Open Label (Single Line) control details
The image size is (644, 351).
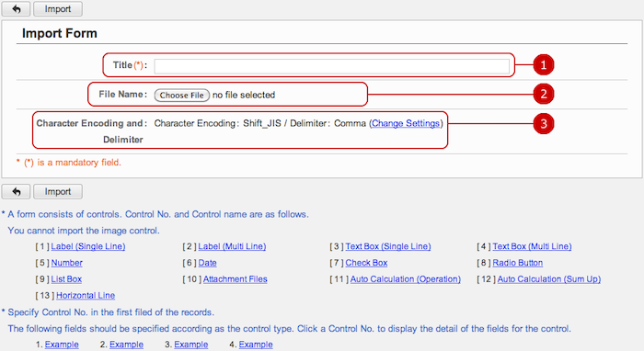[x=88, y=246]
